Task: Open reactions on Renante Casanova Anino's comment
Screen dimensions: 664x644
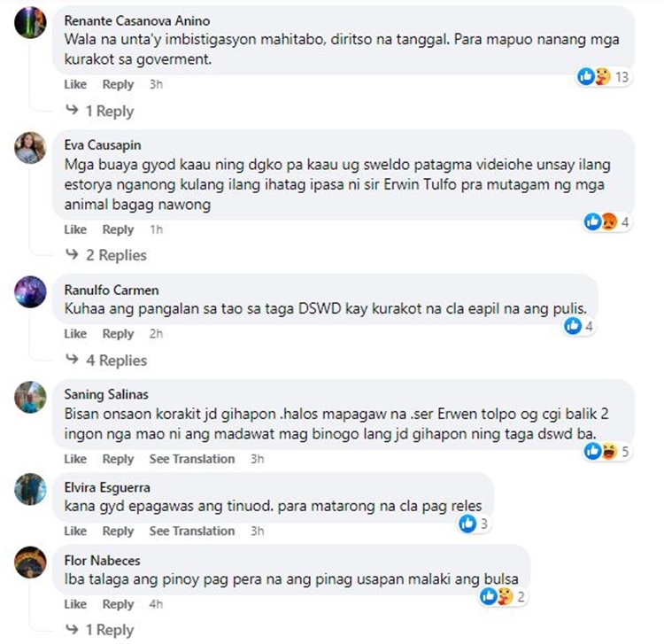Action: click(x=605, y=77)
